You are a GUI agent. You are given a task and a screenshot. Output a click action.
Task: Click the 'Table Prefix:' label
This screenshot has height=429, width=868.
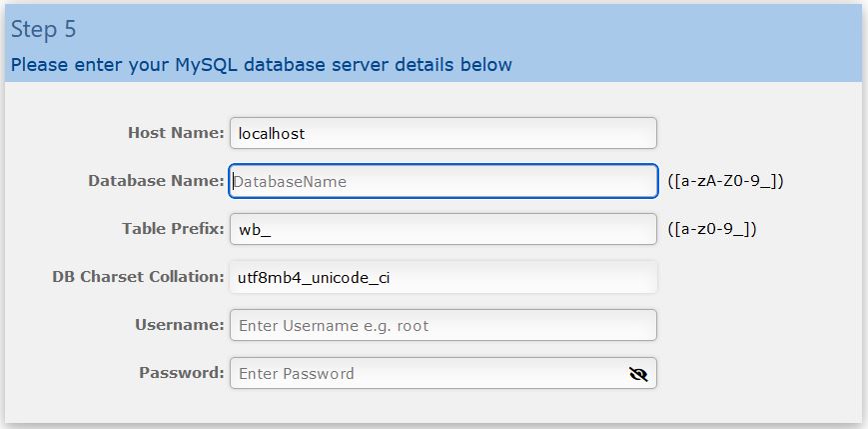click(x=173, y=229)
